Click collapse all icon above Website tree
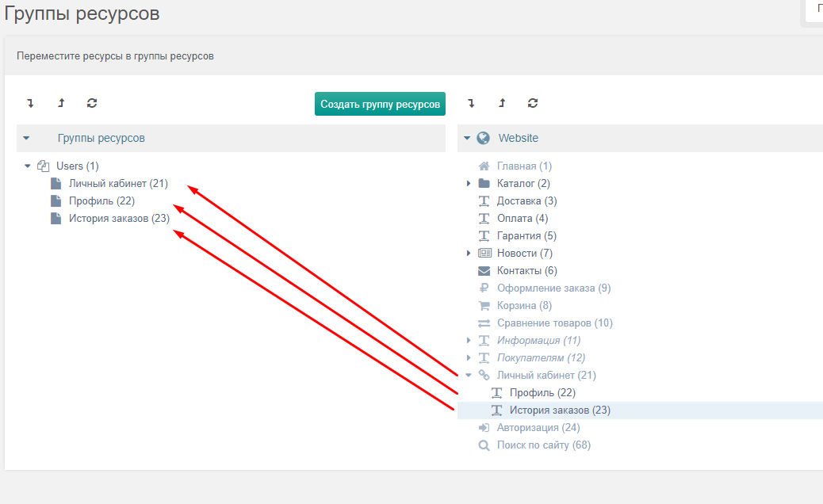This screenshot has height=504, width=823. [502, 103]
